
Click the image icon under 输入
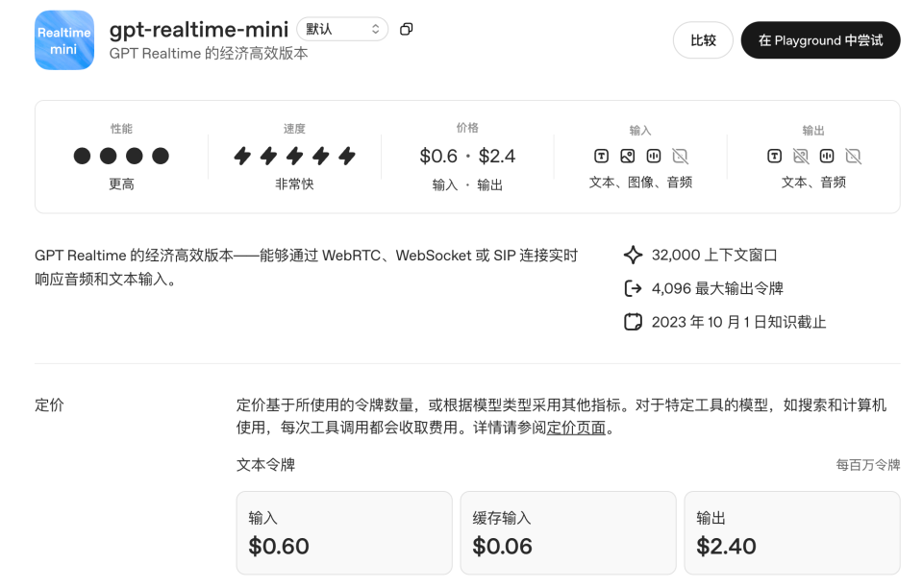627,156
